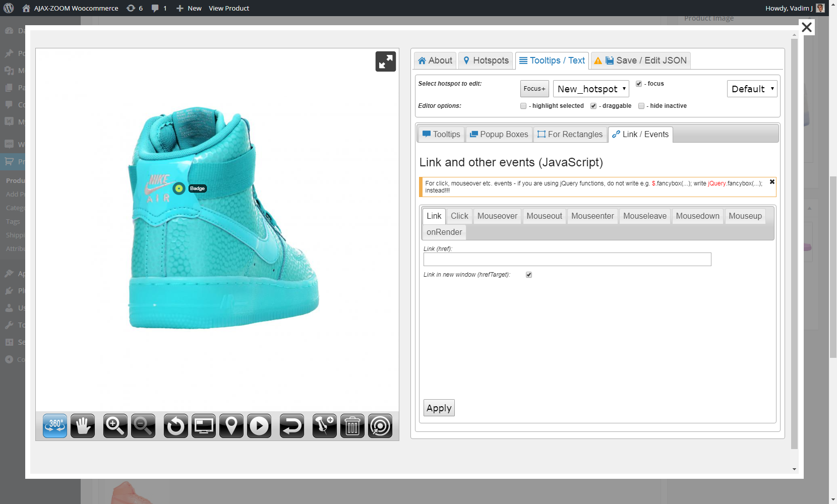Select the Tooltips / Text tab

pos(552,60)
